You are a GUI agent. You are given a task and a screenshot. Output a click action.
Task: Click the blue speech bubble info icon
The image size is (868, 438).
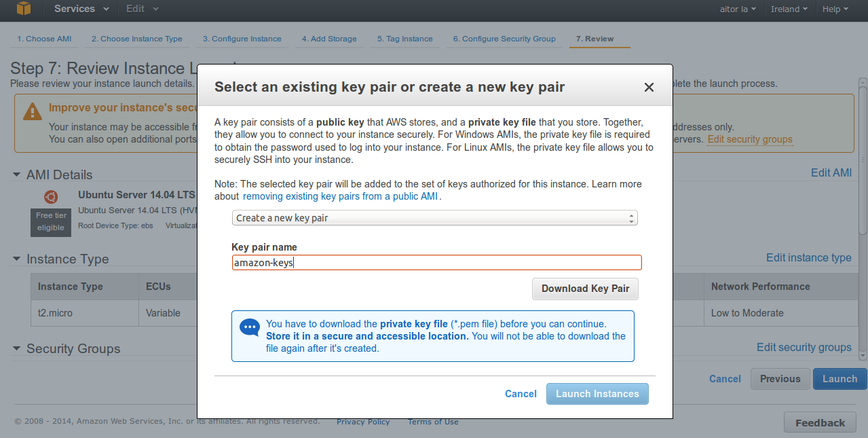click(x=250, y=327)
